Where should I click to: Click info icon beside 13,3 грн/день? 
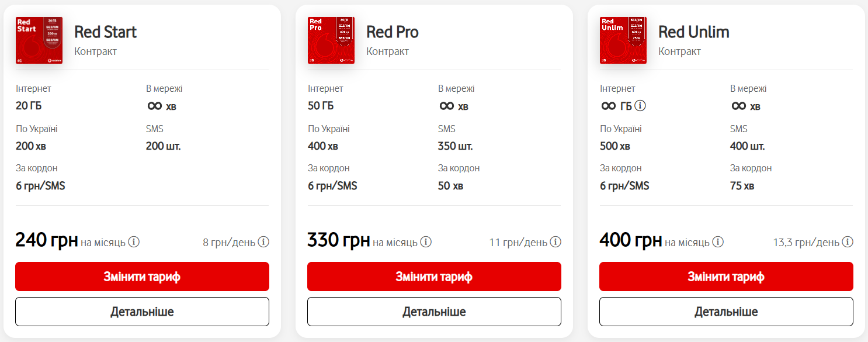point(848,242)
